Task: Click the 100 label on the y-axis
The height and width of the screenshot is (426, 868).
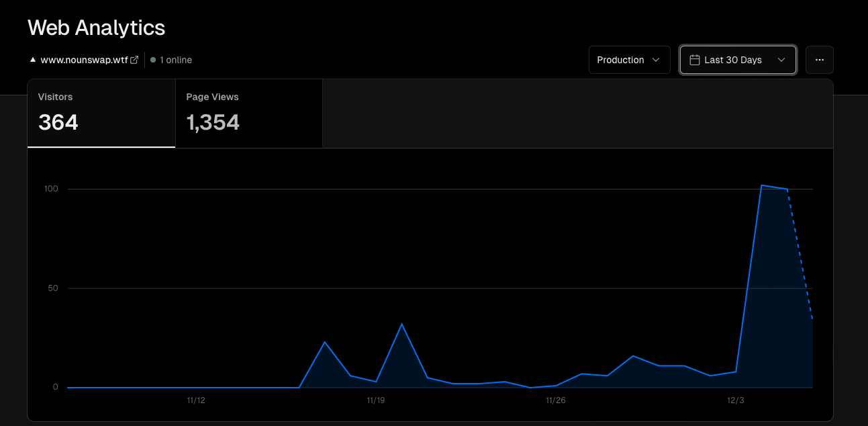Action: [x=51, y=189]
